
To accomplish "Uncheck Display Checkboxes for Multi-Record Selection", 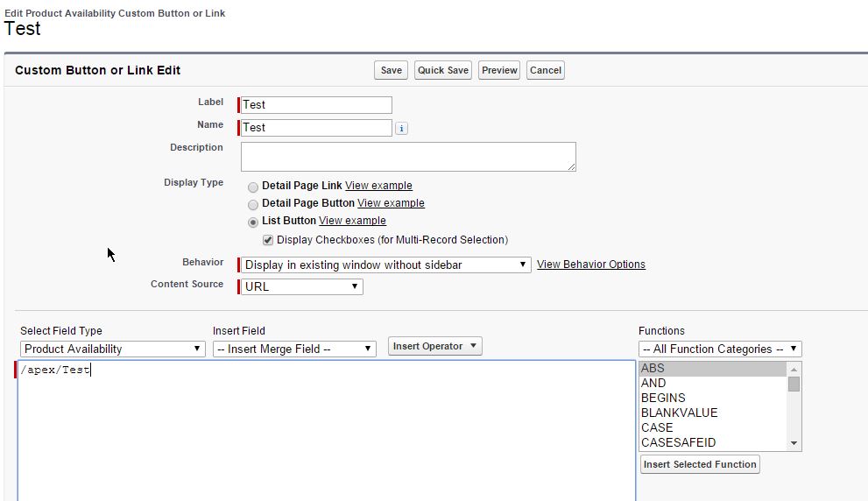I will click(x=268, y=240).
